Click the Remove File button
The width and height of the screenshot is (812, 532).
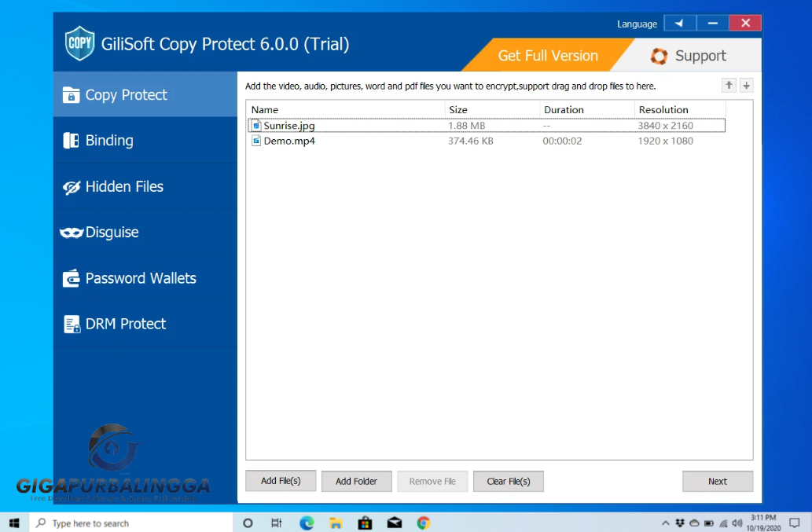pos(432,481)
